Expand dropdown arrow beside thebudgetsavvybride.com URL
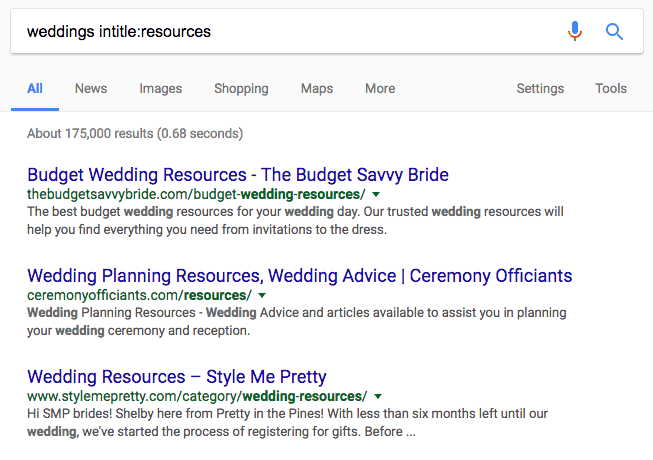Viewport: 653px width, 460px height. click(x=376, y=194)
